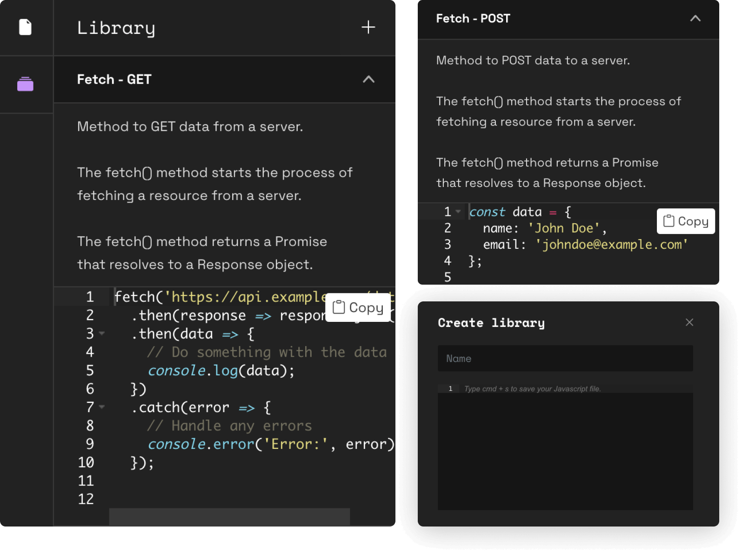Viewport: 749px width, 560px height.
Task: Click the .catch(error => { code line
Action: 201,407
